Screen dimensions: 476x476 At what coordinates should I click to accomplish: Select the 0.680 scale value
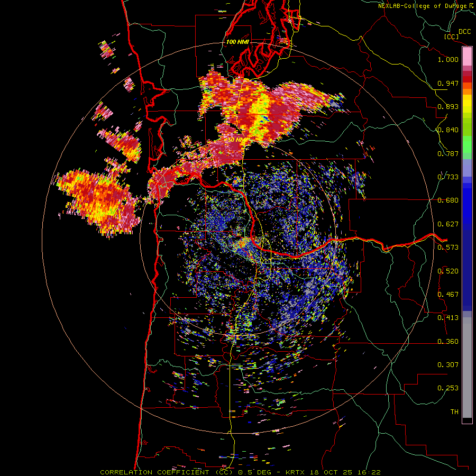(x=448, y=200)
